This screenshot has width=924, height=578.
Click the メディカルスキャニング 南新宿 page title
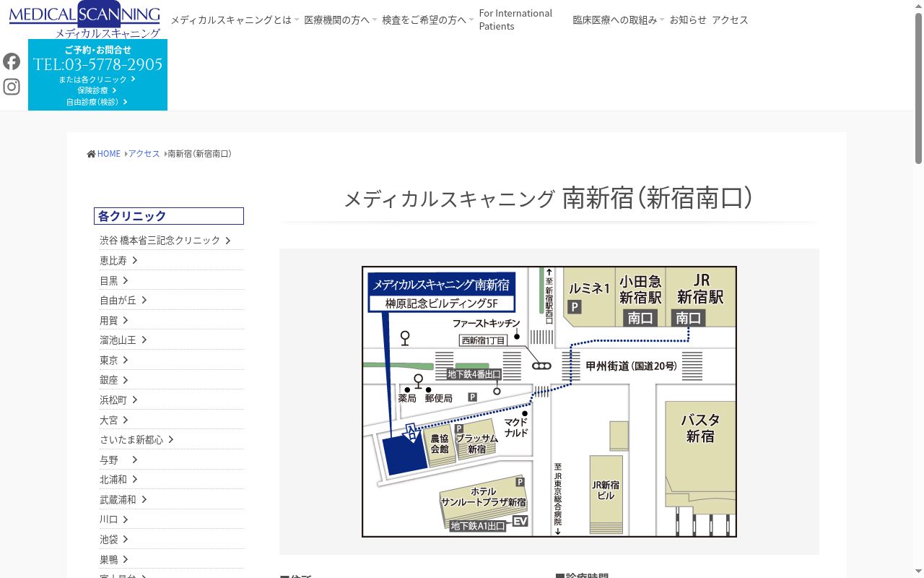click(x=549, y=198)
